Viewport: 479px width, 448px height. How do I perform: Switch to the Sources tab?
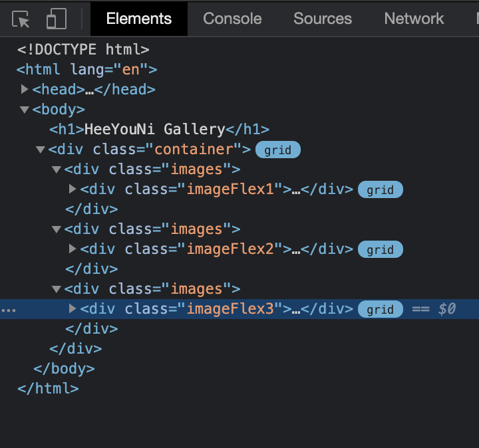[x=323, y=19]
